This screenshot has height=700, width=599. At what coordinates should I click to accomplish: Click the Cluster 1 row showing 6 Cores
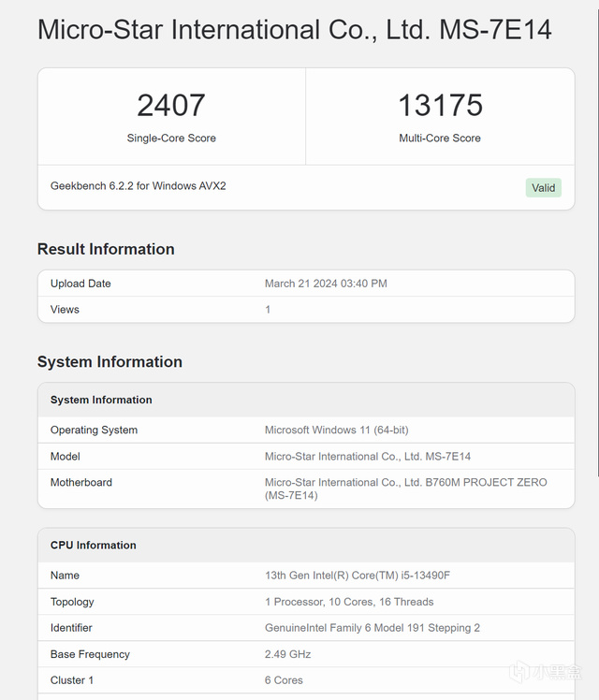tap(284, 680)
